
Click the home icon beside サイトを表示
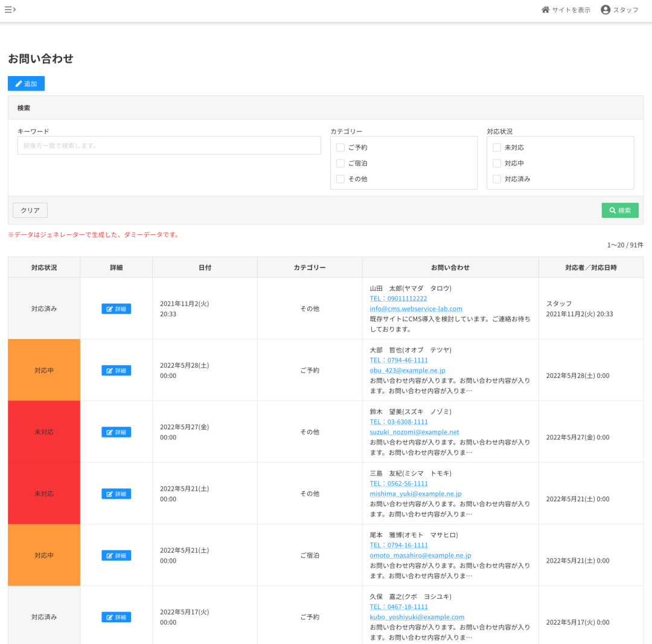click(x=546, y=10)
